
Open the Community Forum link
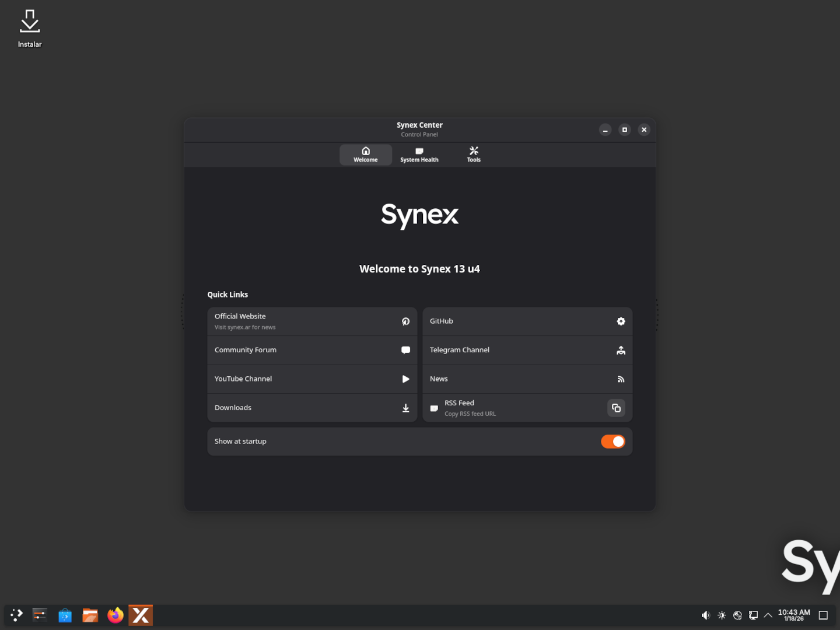pos(312,350)
